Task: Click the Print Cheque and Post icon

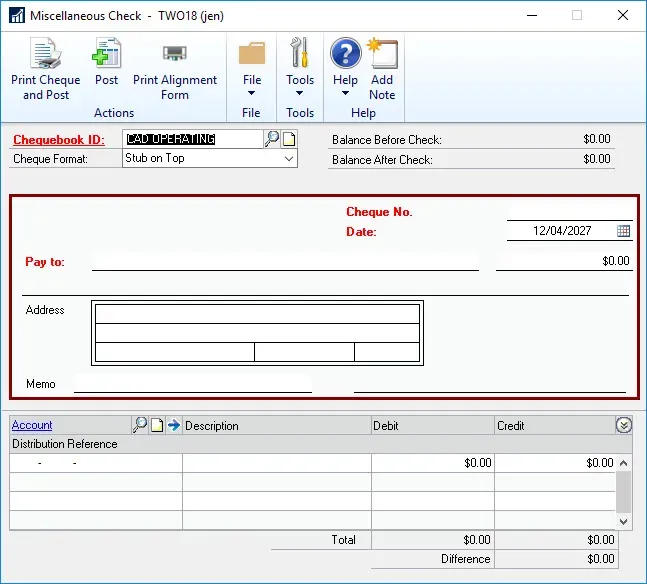Action: [x=45, y=56]
